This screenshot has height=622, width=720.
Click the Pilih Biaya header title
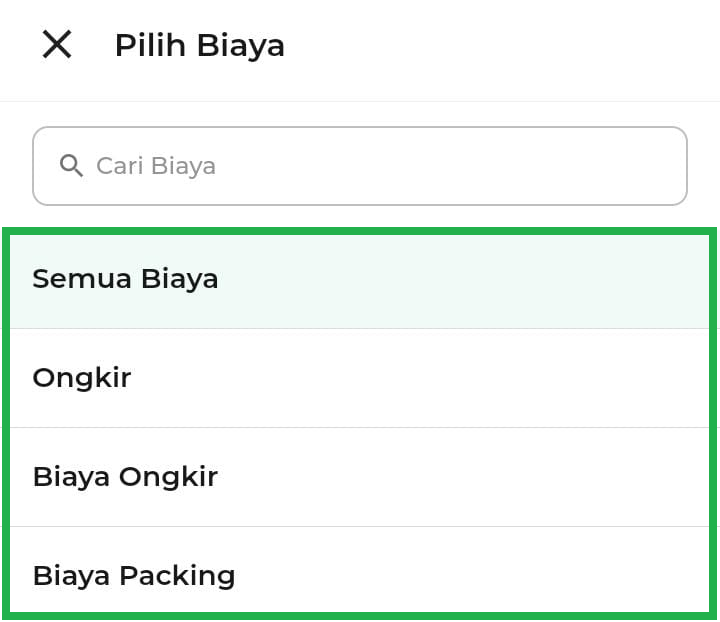coord(199,45)
